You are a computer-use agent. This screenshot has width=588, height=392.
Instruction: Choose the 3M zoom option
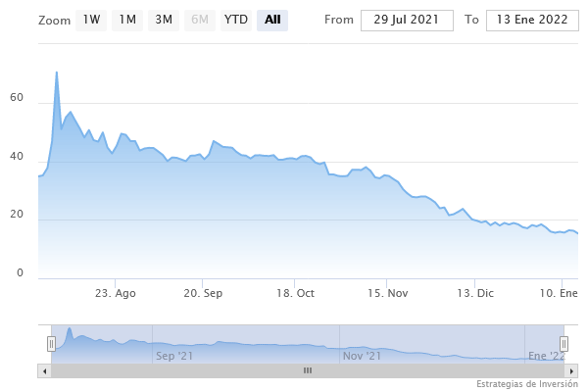click(x=164, y=20)
